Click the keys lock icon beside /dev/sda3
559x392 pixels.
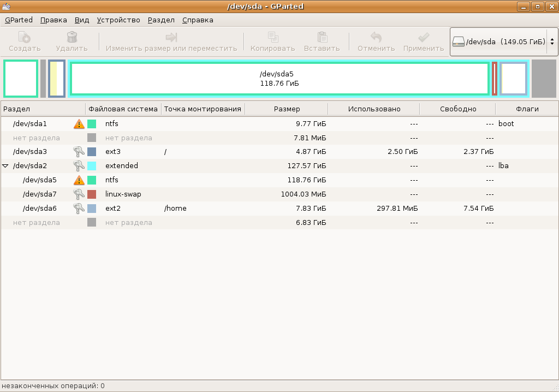(x=79, y=152)
